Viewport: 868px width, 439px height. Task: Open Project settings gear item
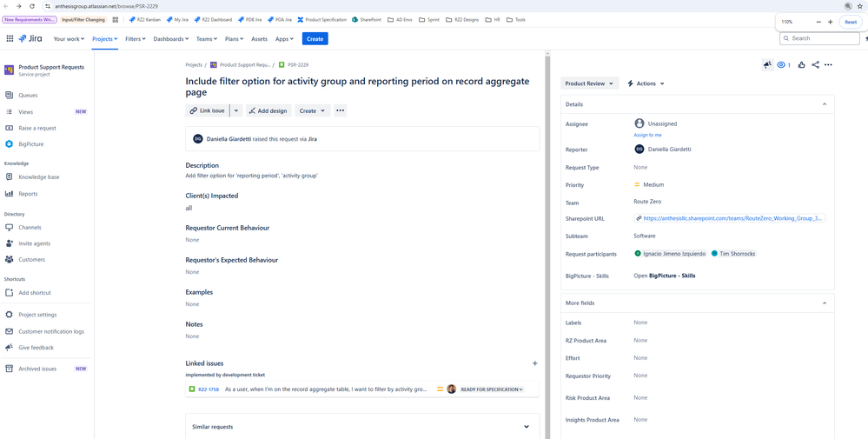37,315
